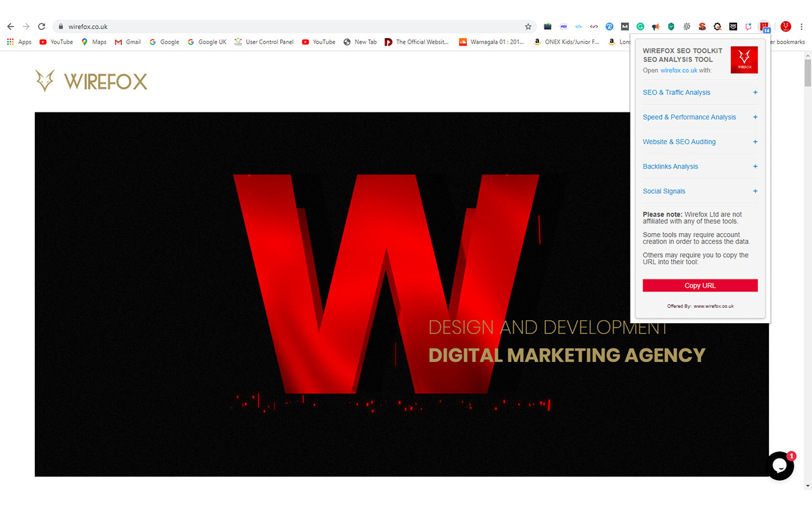Click the Speed & Performance Analysis heading
Viewport: 812px width, 508px height.
coord(689,117)
